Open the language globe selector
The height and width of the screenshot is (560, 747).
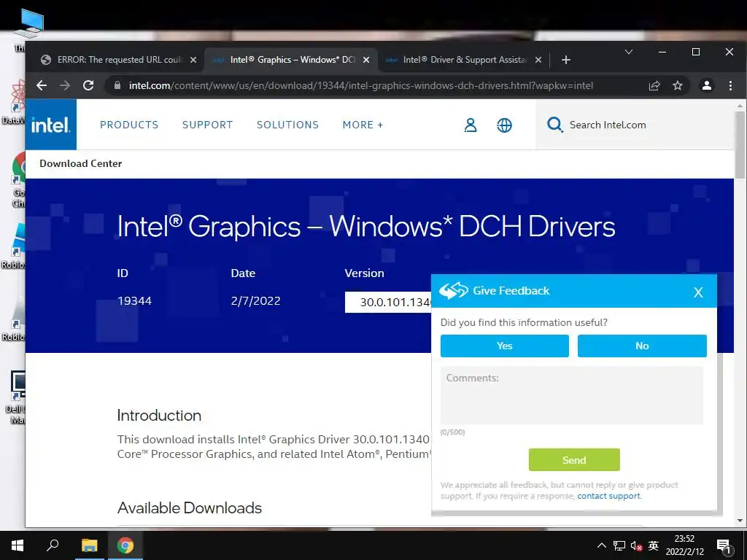[504, 125]
